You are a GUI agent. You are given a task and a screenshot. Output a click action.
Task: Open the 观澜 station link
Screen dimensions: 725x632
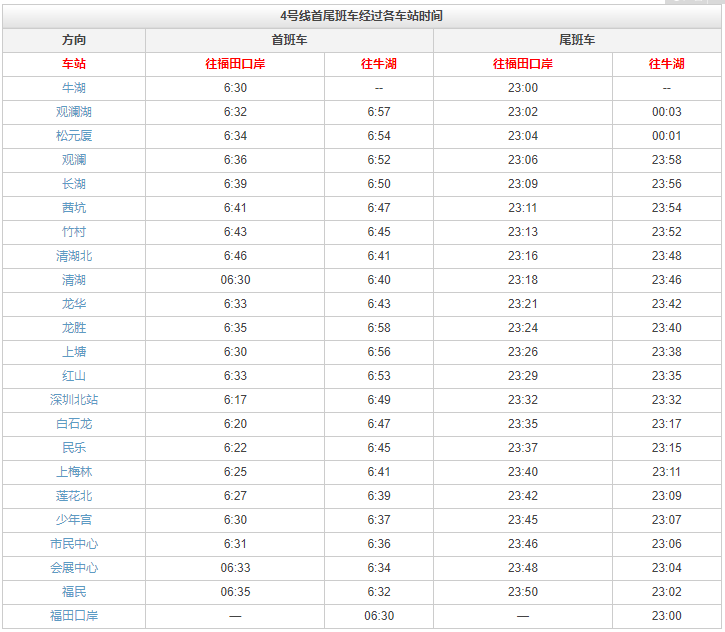pyautogui.click(x=74, y=160)
